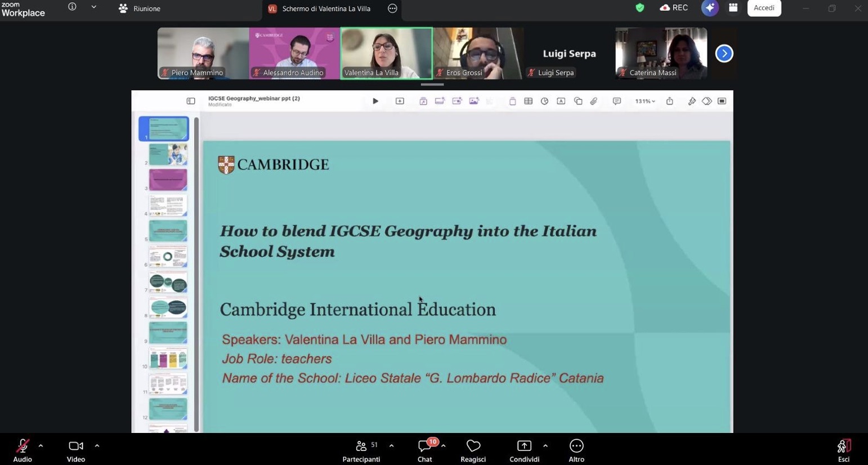Select slide 6 thumbnail in navigator
Image resolution: width=868 pixels, height=465 pixels.
point(168,257)
